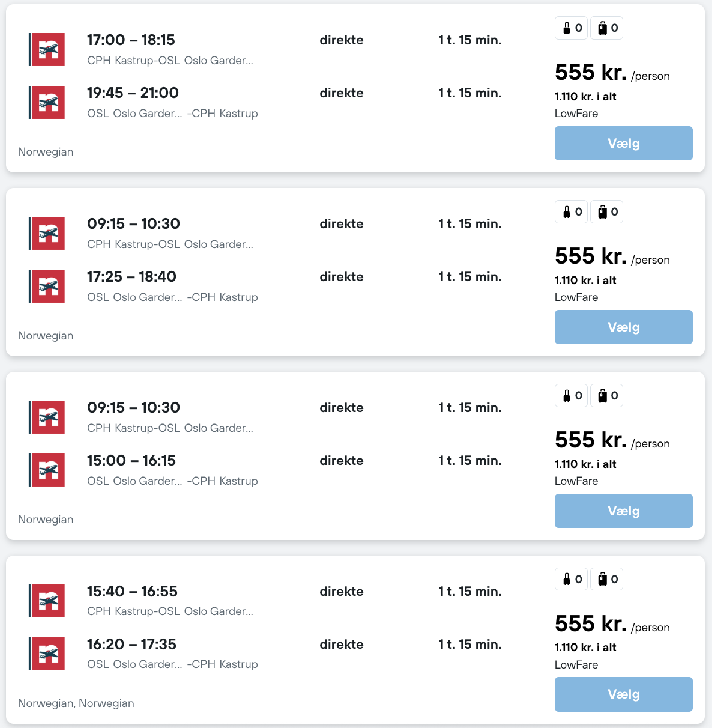Click Norwegian logo beside 15:40 – 16:55 flight

point(47,601)
